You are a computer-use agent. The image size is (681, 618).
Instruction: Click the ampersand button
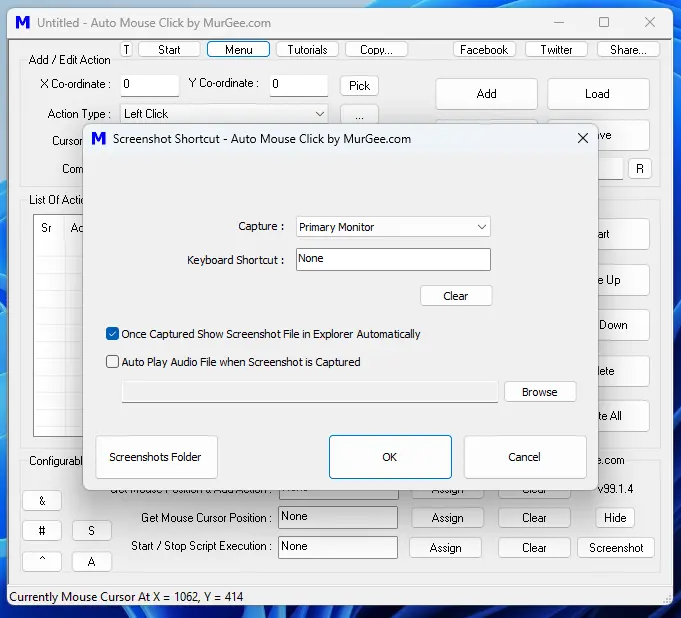[x=42, y=501]
